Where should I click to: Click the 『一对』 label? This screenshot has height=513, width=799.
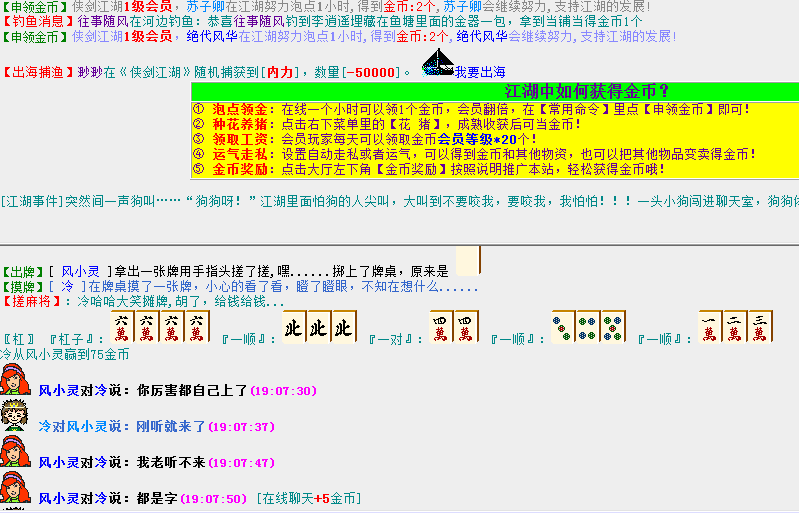pyautogui.click(x=392, y=339)
